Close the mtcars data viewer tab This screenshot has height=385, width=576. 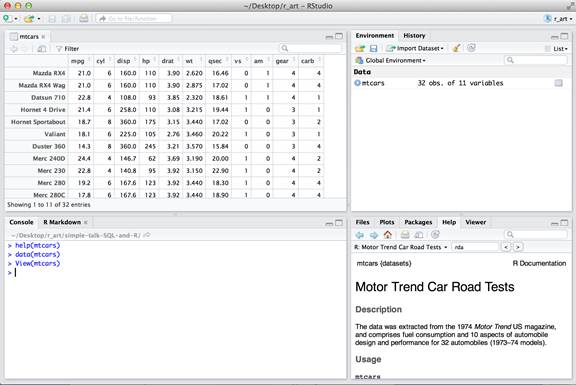coord(43,36)
